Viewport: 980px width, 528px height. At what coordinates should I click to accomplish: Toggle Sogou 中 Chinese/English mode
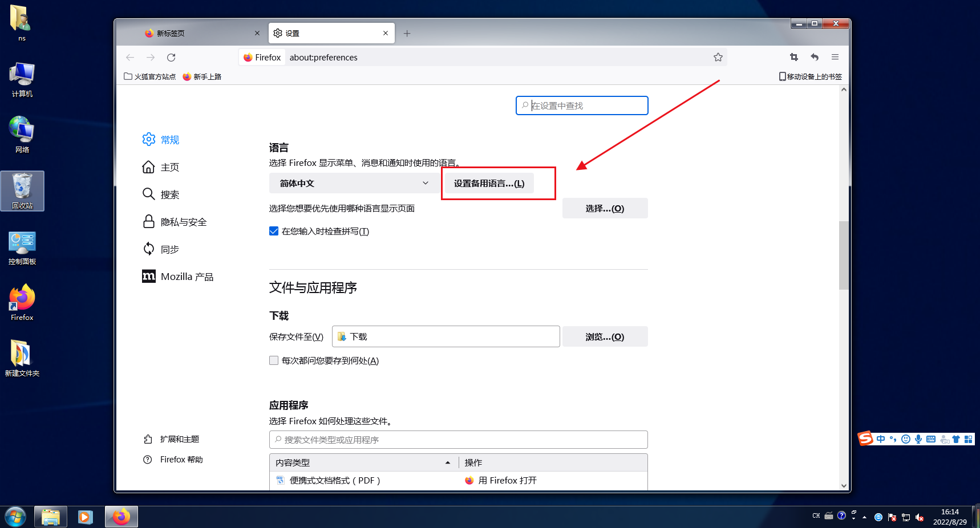pyautogui.click(x=881, y=439)
